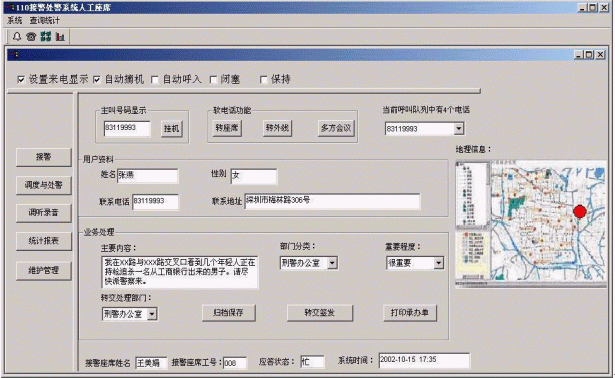
Task: Open the 查询统计 menu
Action: pyautogui.click(x=45, y=20)
